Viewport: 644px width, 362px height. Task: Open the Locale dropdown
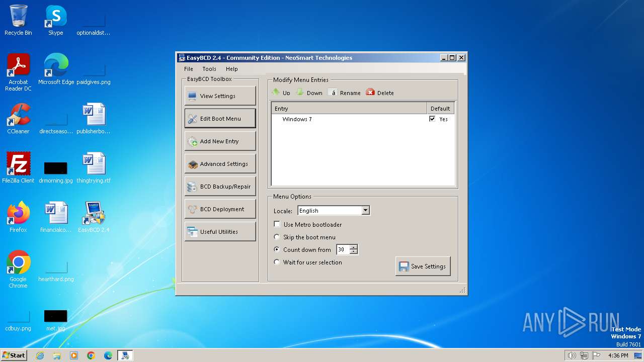pyautogui.click(x=366, y=210)
